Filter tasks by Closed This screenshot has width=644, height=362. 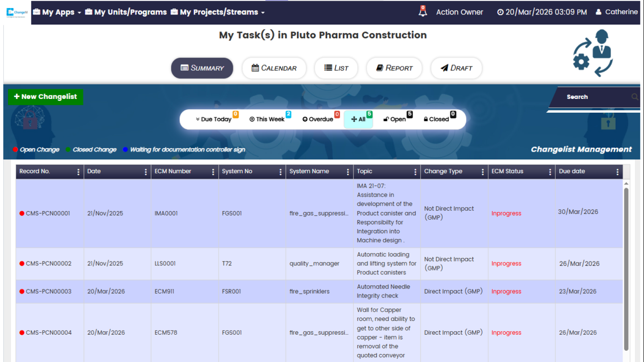(x=436, y=119)
